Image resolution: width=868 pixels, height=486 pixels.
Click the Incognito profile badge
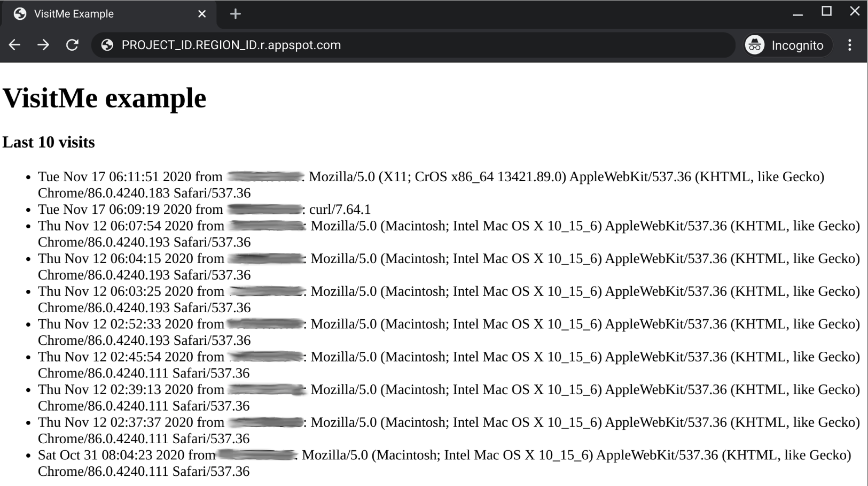point(785,45)
